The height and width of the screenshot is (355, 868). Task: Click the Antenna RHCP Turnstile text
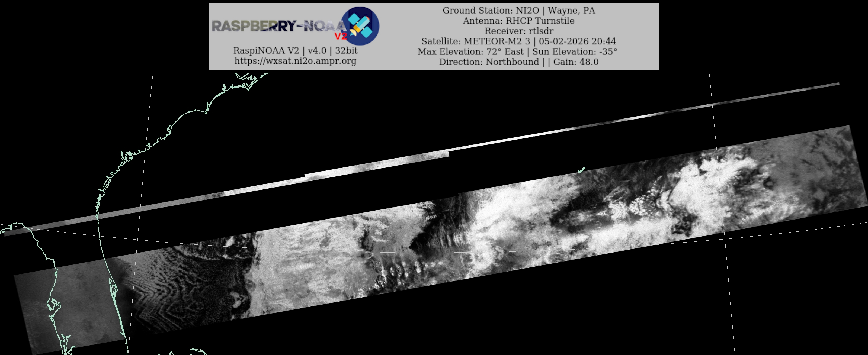pos(518,21)
